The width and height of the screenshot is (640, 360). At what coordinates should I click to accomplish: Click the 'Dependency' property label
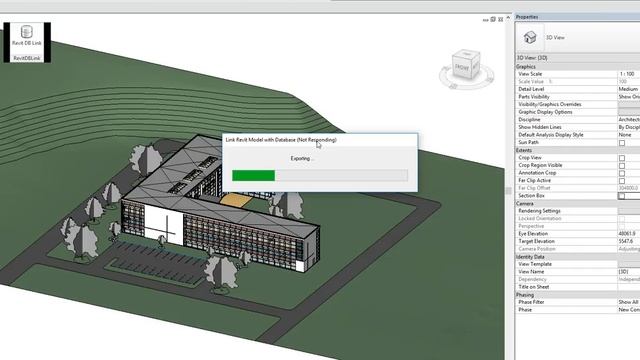(x=532, y=280)
